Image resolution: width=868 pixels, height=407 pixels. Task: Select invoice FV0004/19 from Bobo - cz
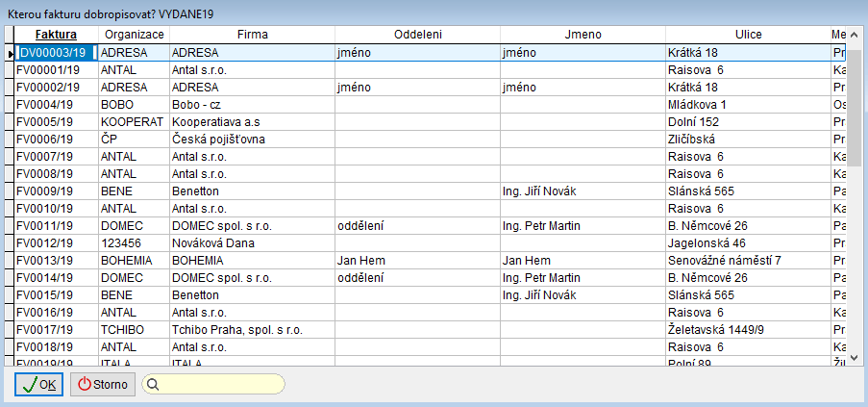(56, 104)
